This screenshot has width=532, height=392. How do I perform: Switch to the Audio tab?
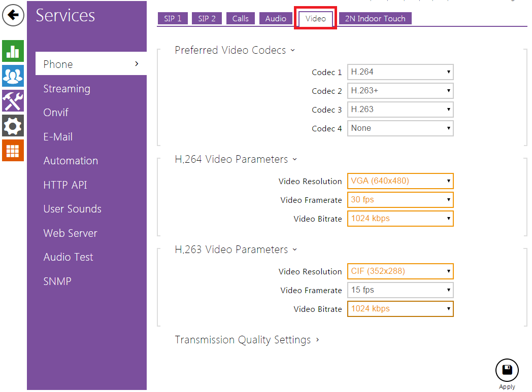276,19
